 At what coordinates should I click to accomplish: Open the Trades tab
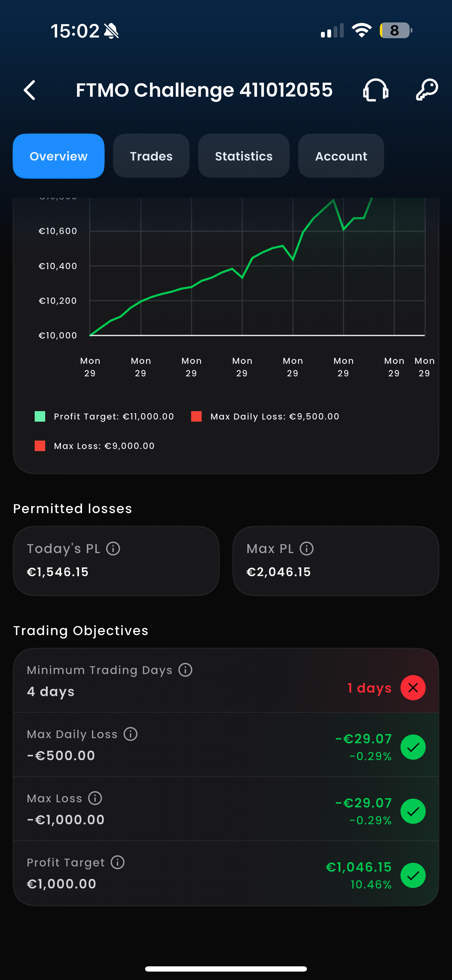[x=151, y=156]
